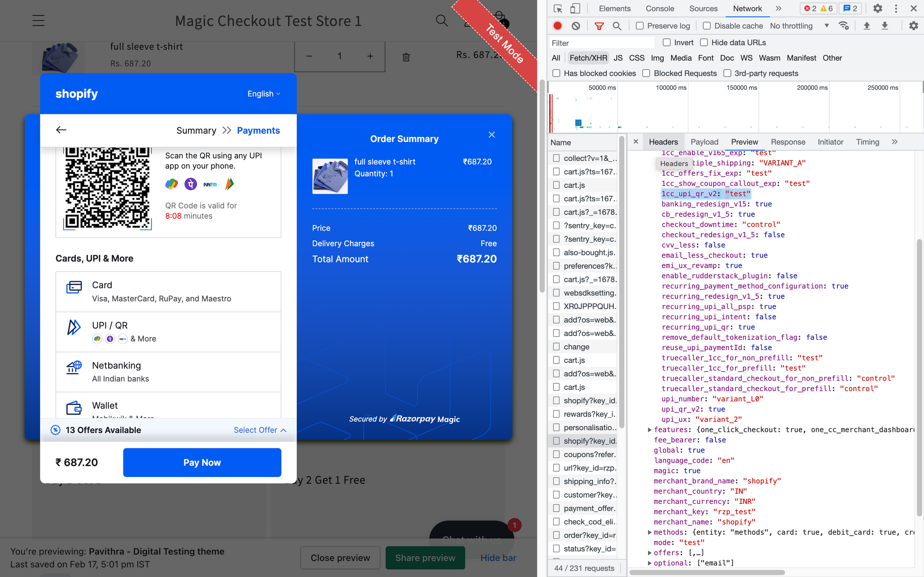This screenshot has height=577, width=924.
Task: Tick the Hide data URLs checkbox
Action: click(704, 43)
